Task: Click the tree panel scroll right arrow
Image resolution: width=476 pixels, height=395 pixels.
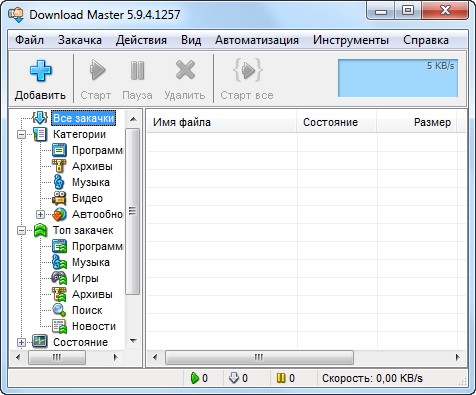Action: click(x=116, y=358)
